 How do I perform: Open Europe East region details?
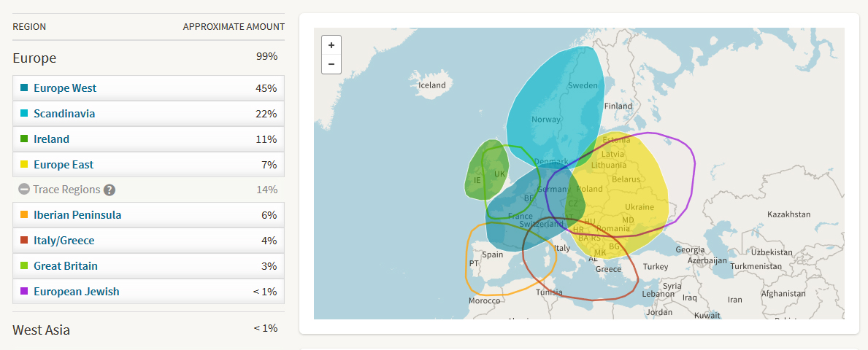click(x=63, y=165)
